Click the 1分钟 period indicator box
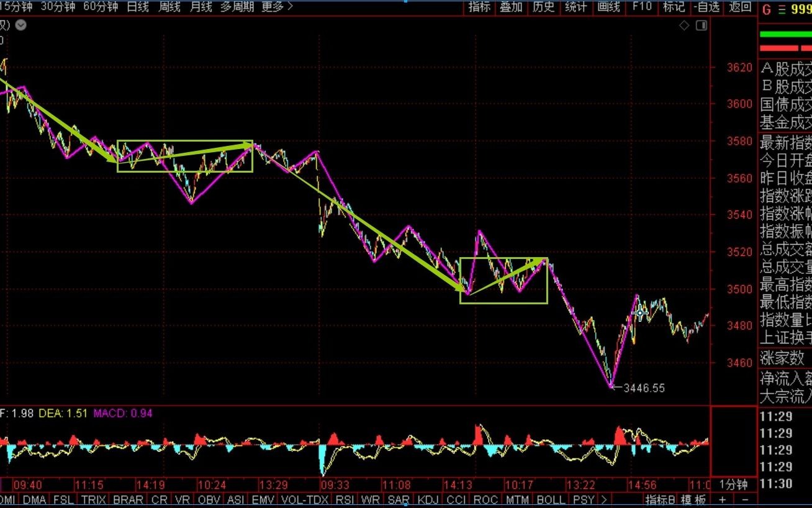Screen dimensions: 812x508 pyautogui.click(x=734, y=484)
